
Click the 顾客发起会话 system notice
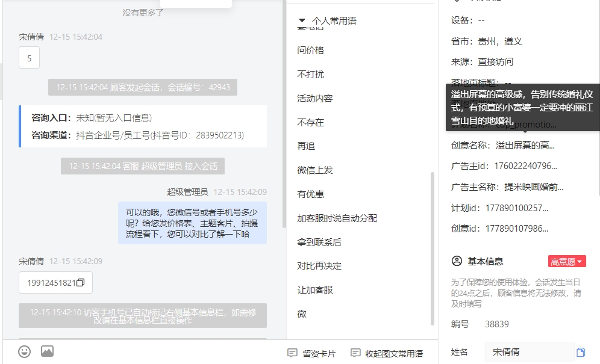[x=143, y=87]
